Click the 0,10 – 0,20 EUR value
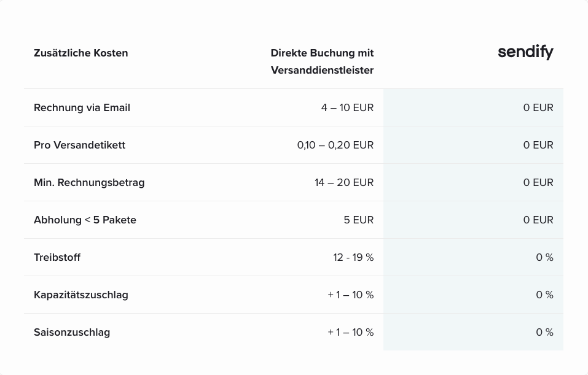 (335, 145)
